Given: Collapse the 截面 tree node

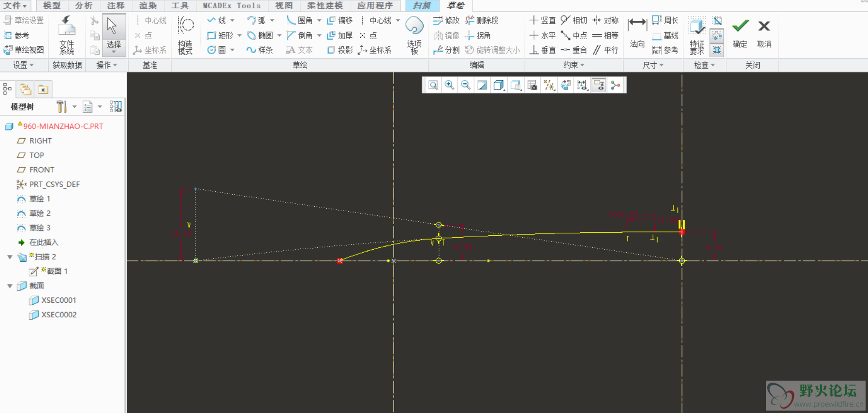Looking at the screenshot, I should click(10, 286).
